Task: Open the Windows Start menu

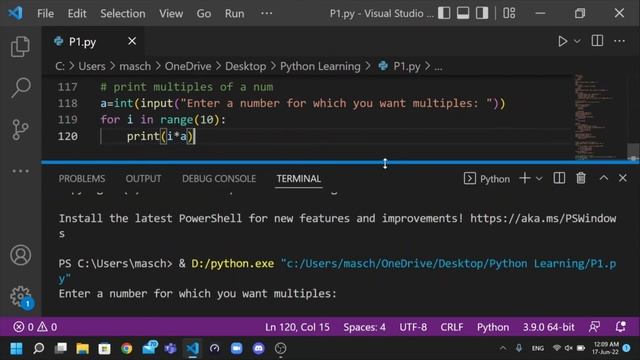Action: (16, 348)
